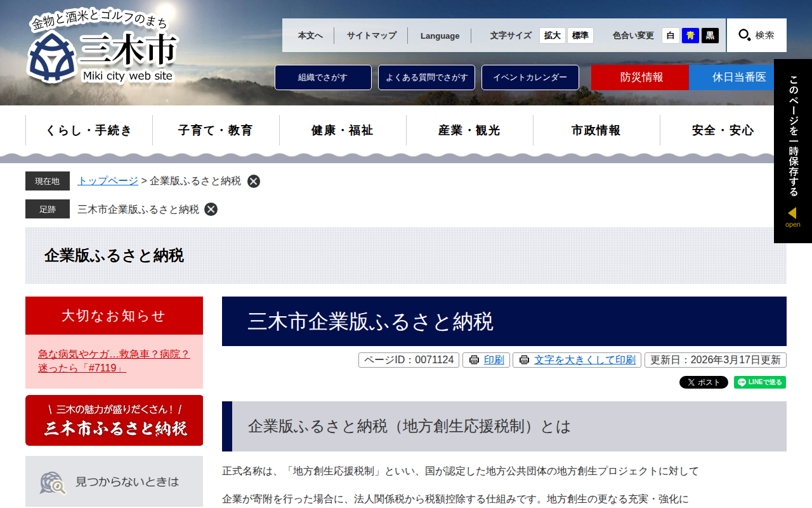This screenshot has height=508, width=812.
Task: Open 子育て・教育 menu
Action: pos(216,130)
